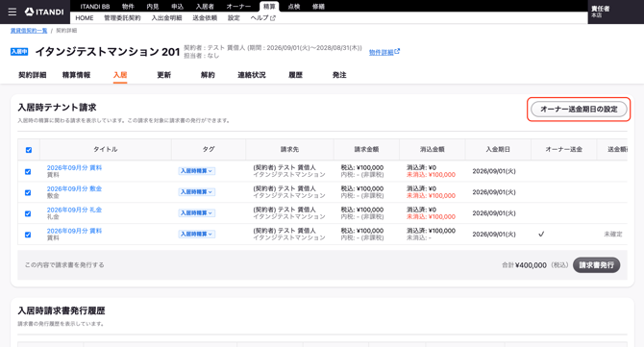Switch to the 履歴 tab
644x347 pixels.
(295, 75)
